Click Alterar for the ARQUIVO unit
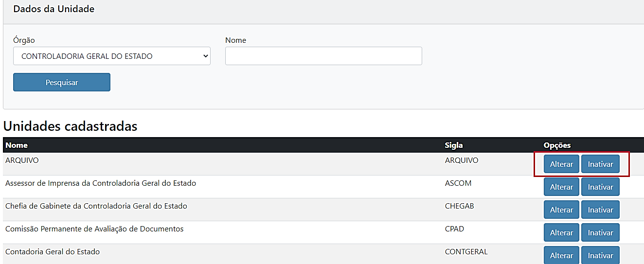 click(561, 164)
